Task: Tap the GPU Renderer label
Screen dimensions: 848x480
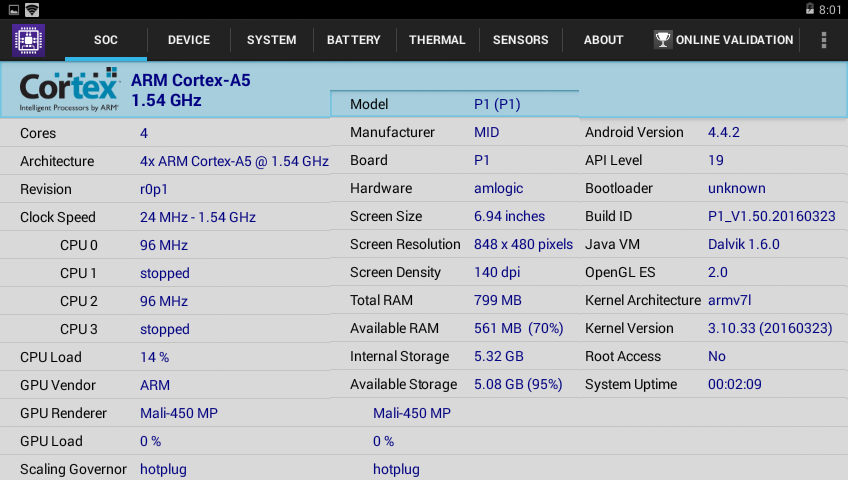Action: point(63,414)
